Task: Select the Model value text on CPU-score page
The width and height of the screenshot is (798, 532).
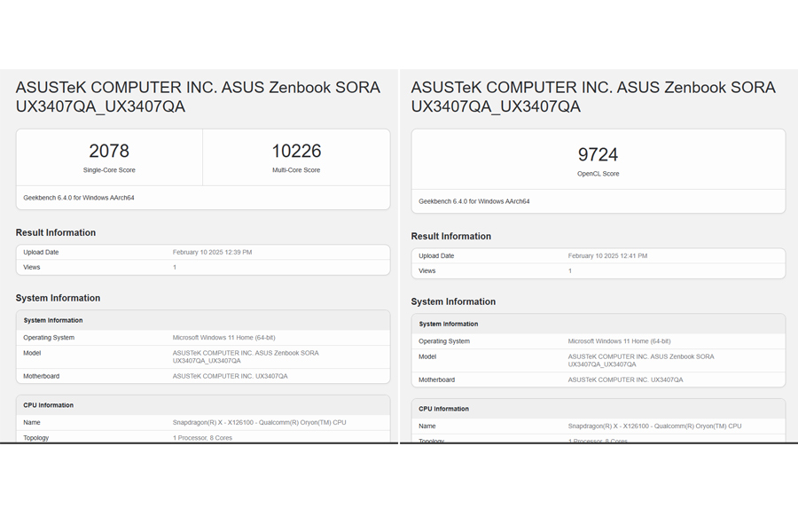Action: [246, 356]
